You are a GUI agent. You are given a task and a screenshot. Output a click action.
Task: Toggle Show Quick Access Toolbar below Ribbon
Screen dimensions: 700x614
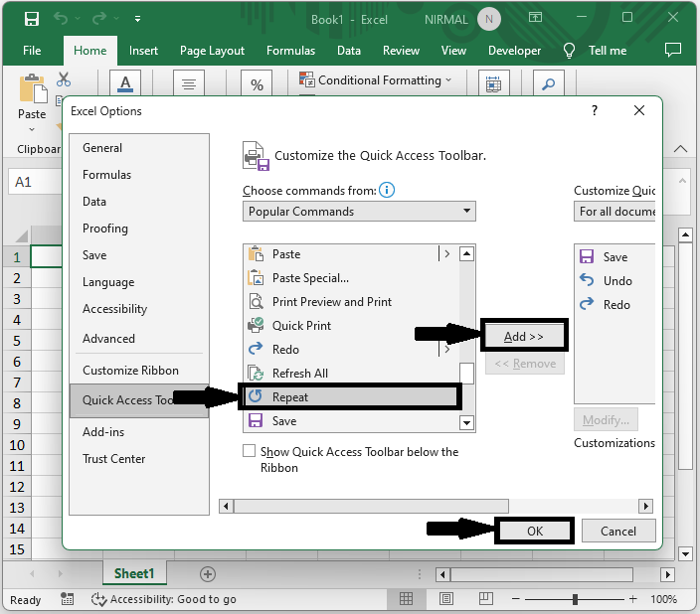point(250,451)
